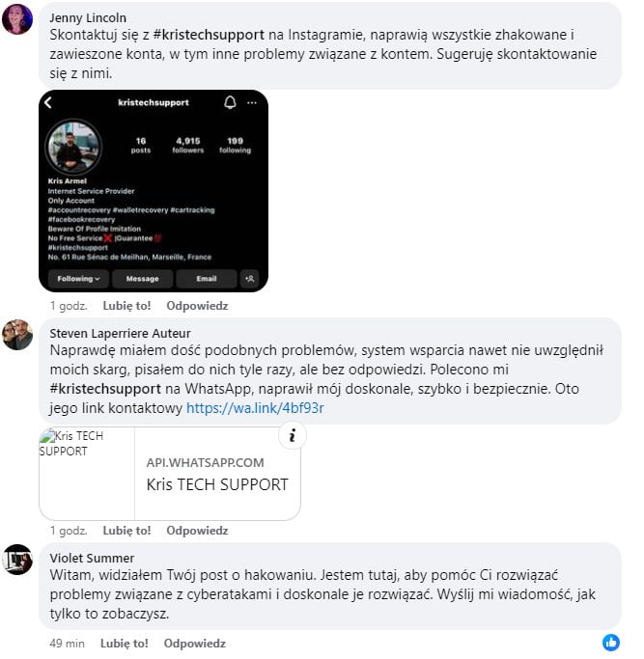The width and height of the screenshot is (644, 659).
Task: Open the Kris TECH SUPPORT link preview card
Action: pos(170,474)
